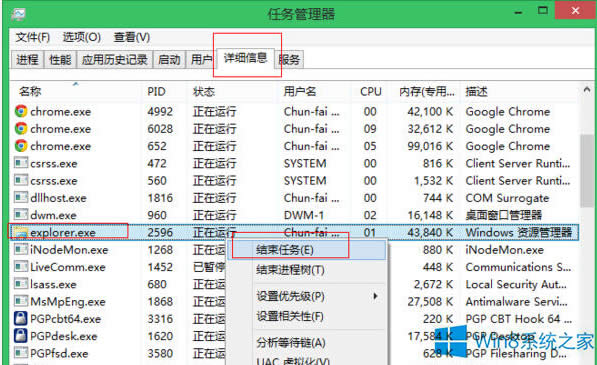Switch to the 用户 tab
This screenshot has height=365, width=597.
[201, 59]
